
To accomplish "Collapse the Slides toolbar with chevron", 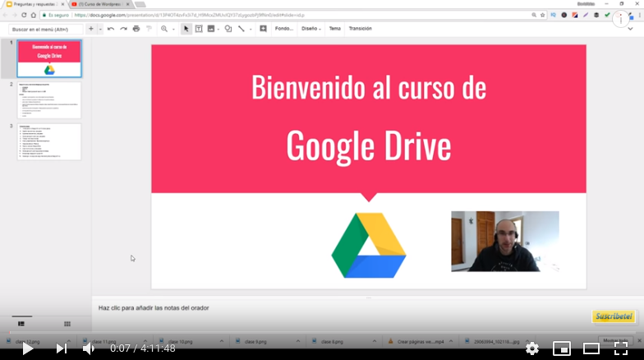I will click(x=630, y=30).
